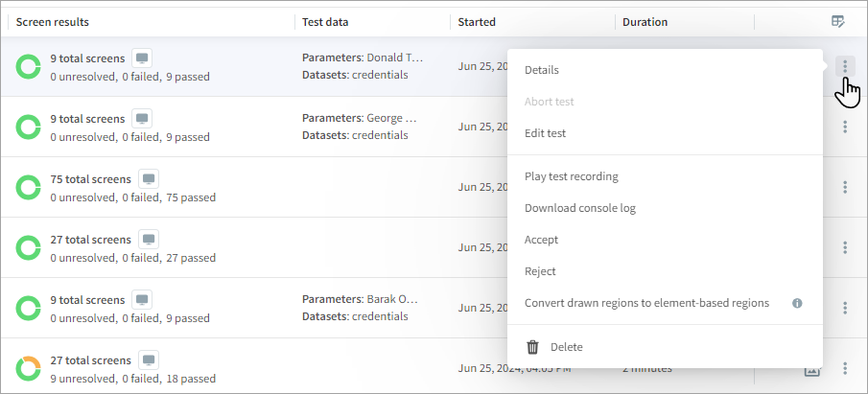This screenshot has width=868, height=394.
Task: Click Reject in the context menu
Action: [540, 271]
